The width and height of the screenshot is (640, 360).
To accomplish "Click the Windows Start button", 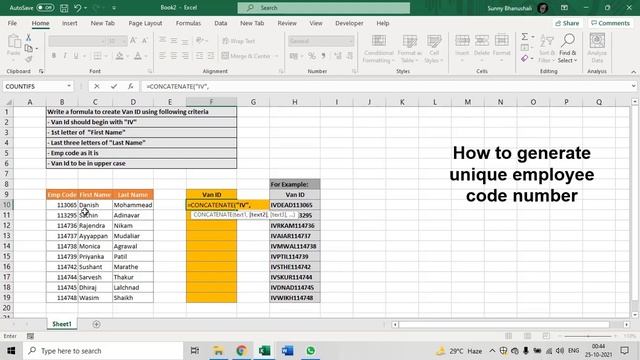I will [11, 351].
